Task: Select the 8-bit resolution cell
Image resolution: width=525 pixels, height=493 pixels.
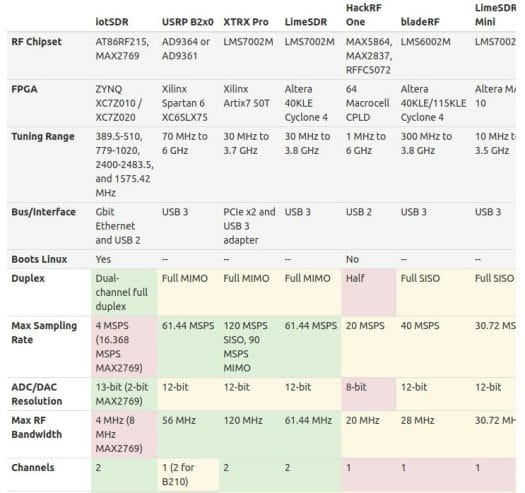Action: pyautogui.click(x=368, y=394)
